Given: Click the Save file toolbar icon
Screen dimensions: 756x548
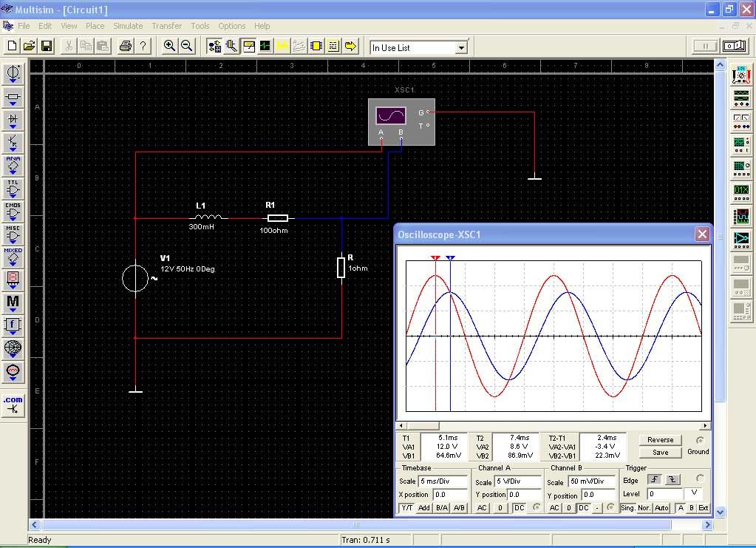Looking at the screenshot, I should pos(46,46).
